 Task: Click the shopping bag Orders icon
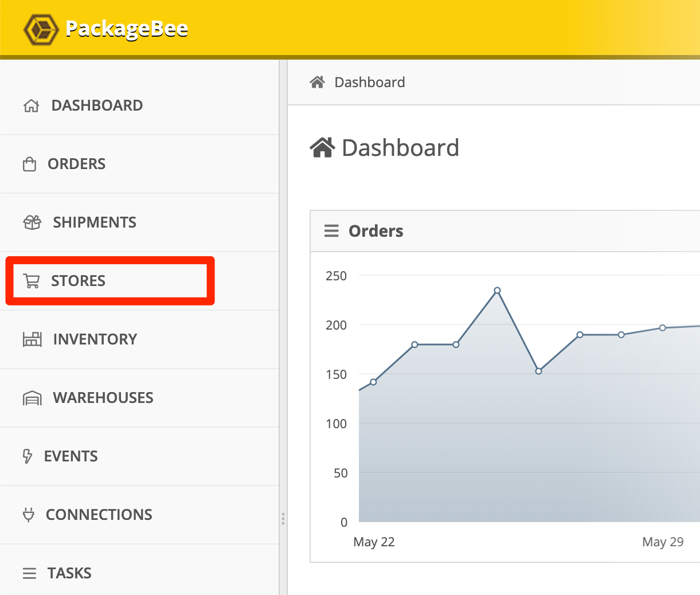click(x=29, y=165)
